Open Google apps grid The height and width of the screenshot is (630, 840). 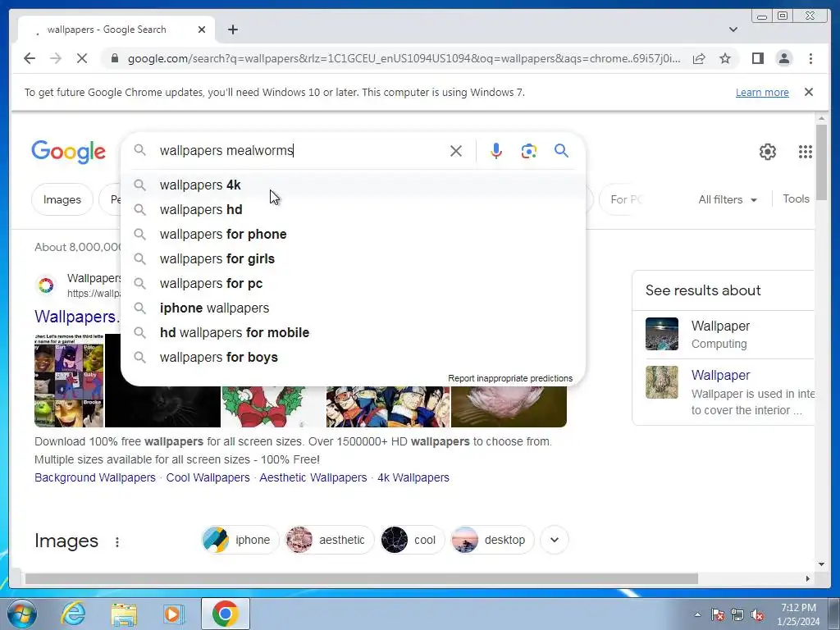(x=806, y=152)
